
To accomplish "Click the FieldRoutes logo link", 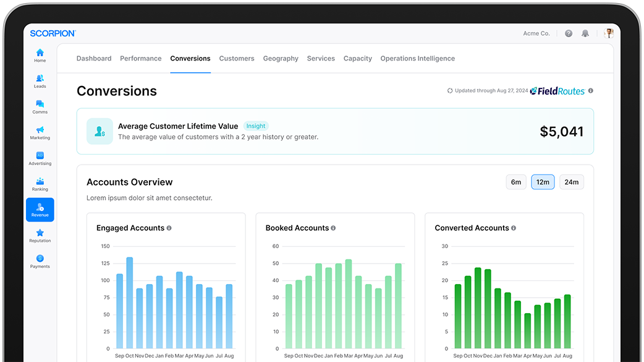I will (557, 91).
